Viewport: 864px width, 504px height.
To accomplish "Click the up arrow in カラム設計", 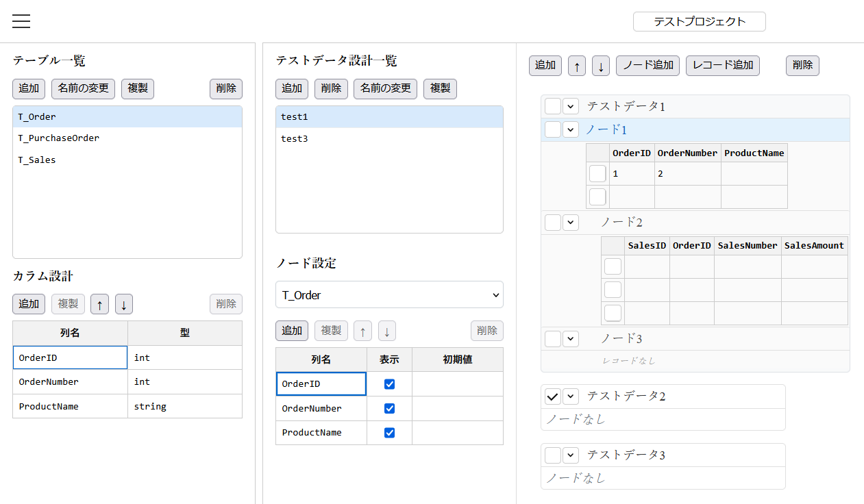I will tap(99, 304).
